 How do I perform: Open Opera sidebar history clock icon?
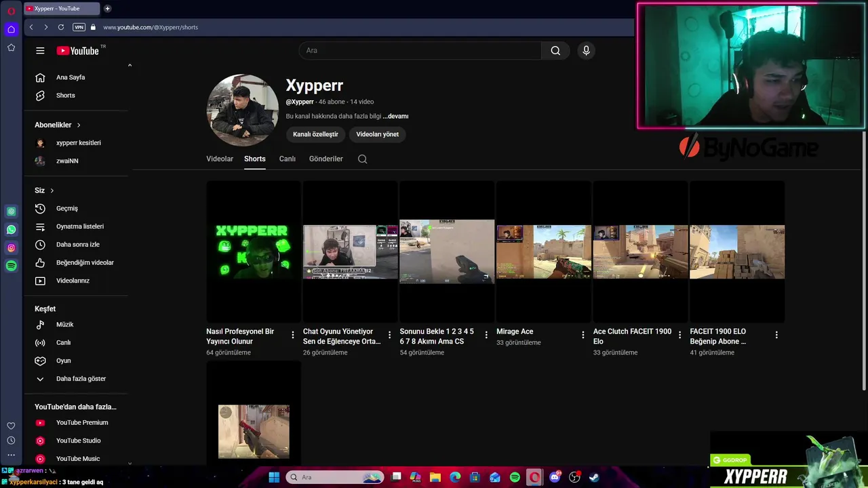coord(11,441)
